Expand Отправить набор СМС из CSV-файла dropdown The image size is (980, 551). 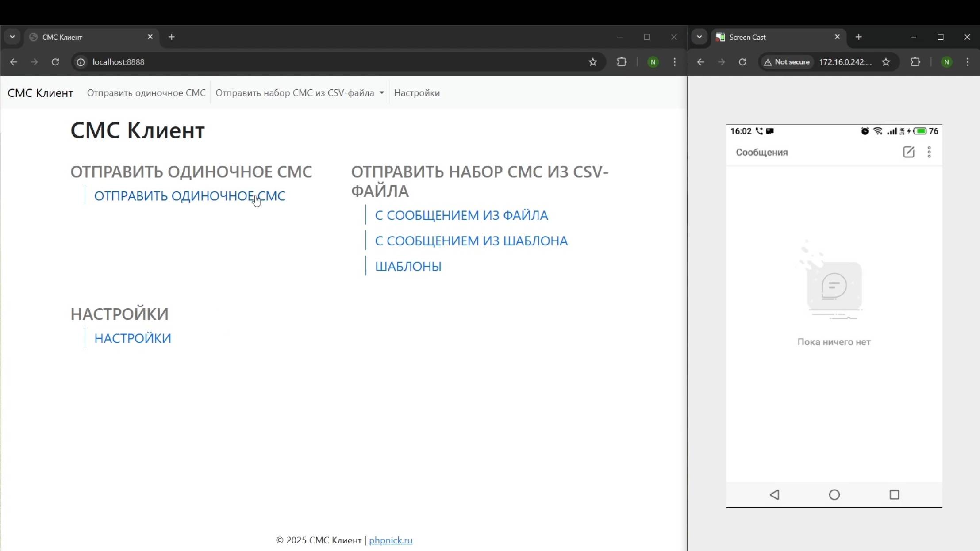300,93
